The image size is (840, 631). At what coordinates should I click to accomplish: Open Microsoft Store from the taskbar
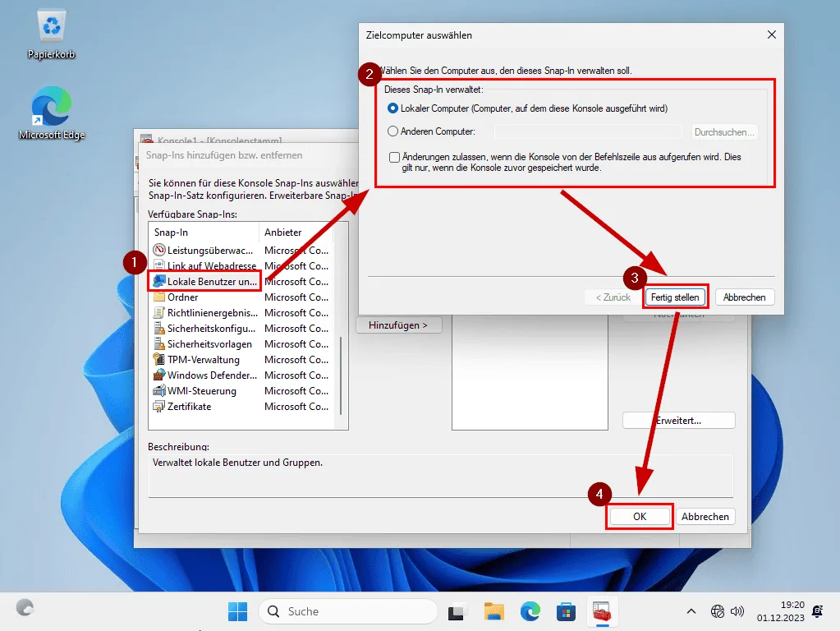pyautogui.click(x=565, y=611)
